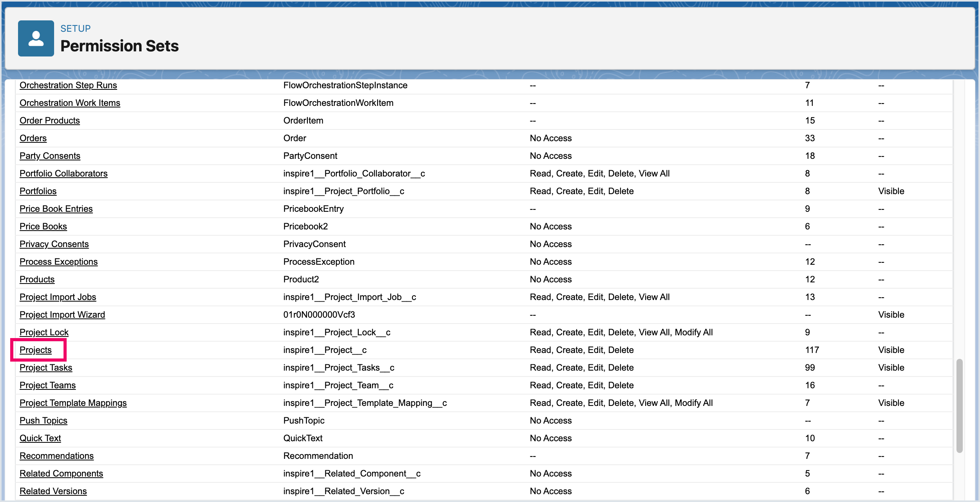Open the Products object link
980x502 pixels.
37,279
